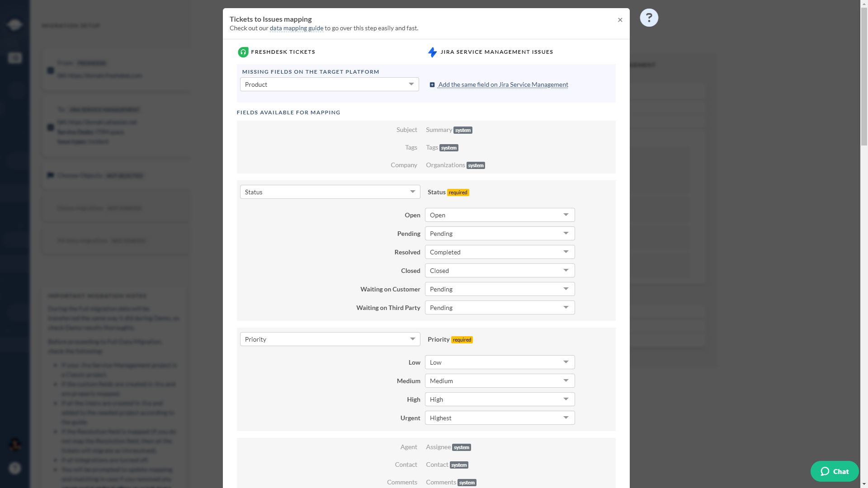The image size is (868, 488).
Task: Open the Waiting on Customer mapping dropdown
Action: pyautogui.click(x=500, y=289)
